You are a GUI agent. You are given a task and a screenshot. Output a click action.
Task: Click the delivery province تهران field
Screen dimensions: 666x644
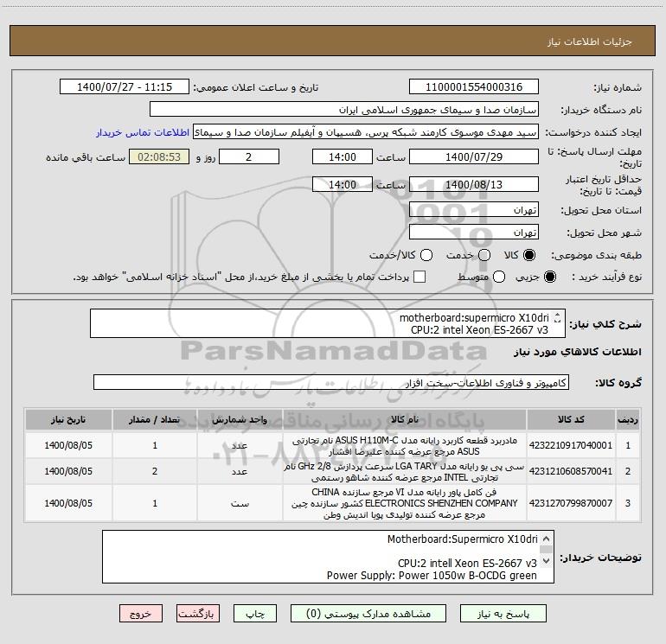click(x=474, y=210)
